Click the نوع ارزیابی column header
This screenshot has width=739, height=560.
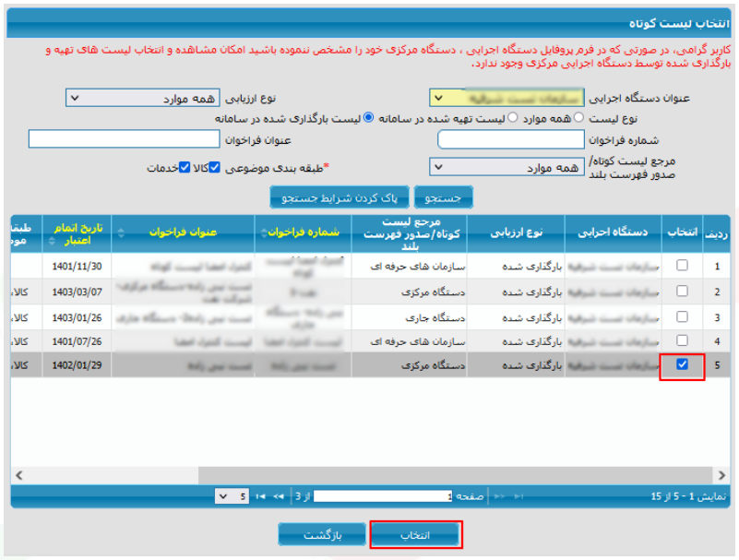pos(516,232)
